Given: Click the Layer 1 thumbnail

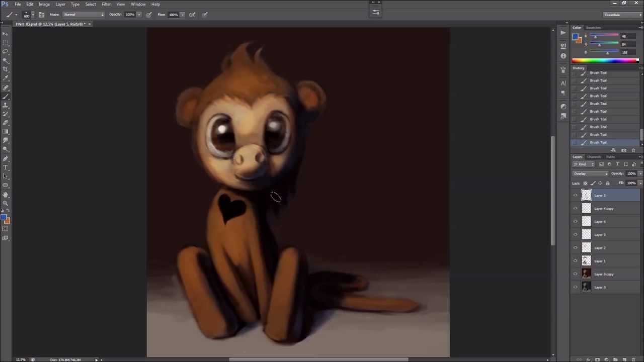Looking at the screenshot, I should pos(586,261).
